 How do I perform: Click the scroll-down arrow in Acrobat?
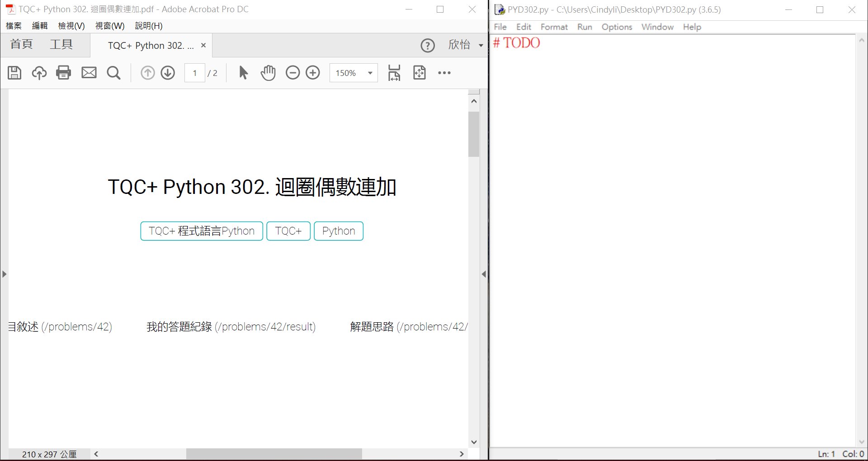(474, 442)
